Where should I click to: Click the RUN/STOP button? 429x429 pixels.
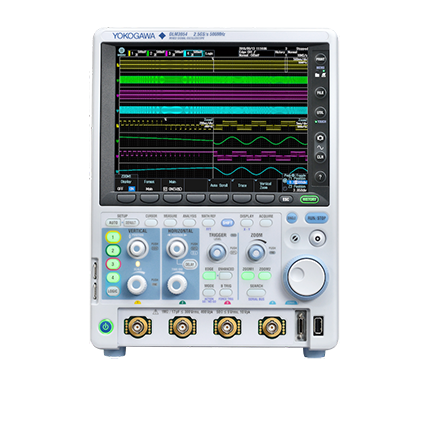point(316,218)
